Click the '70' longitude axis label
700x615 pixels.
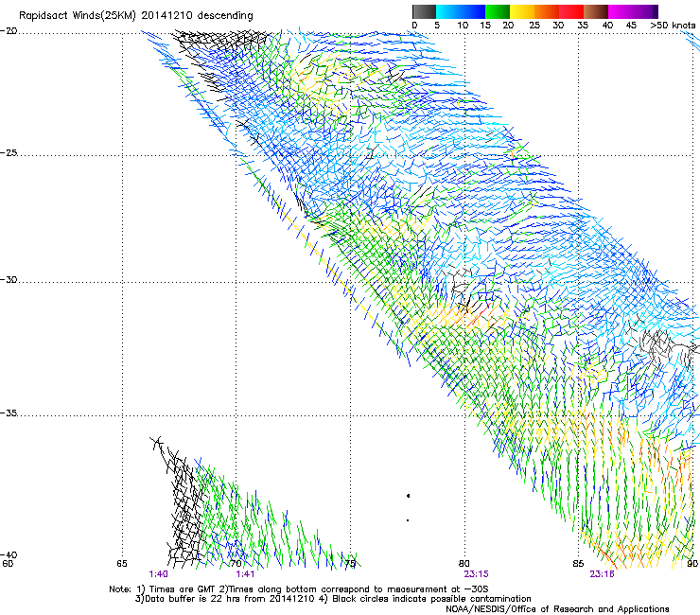pyautogui.click(x=236, y=563)
